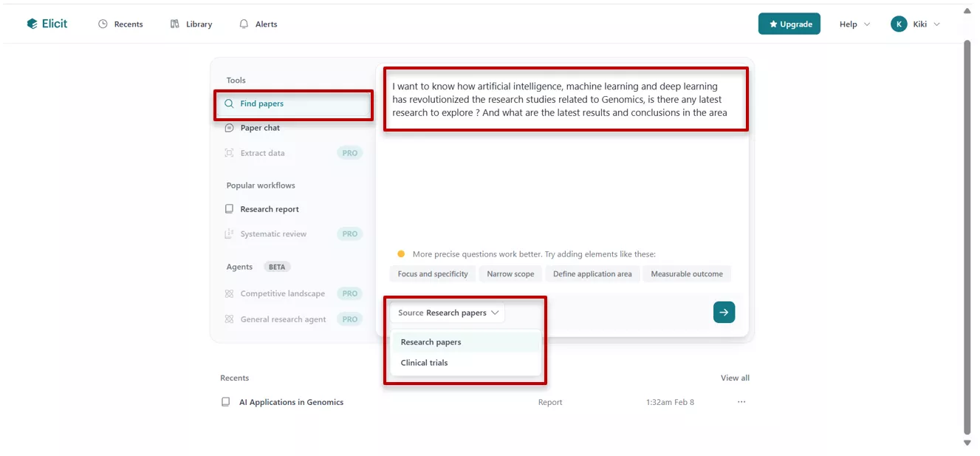This screenshot has height=456, width=980.
Task: Open options for the Genomics report via ellipsis
Action: pyautogui.click(x=741, y=401)
